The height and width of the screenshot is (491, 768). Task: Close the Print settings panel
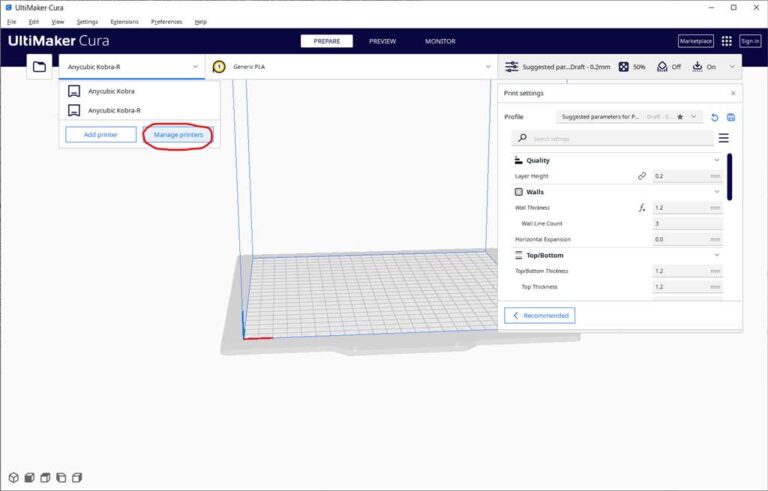(733, 93)
